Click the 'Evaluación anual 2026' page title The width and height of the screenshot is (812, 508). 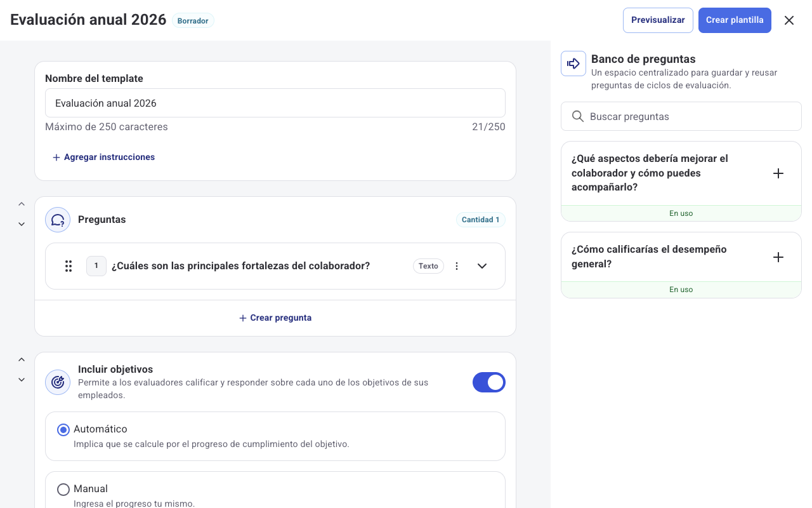click(88, 20)
